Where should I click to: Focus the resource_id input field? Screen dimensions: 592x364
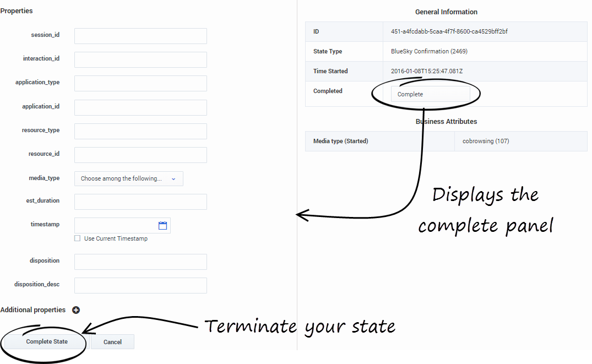click(x=140, y=155)
